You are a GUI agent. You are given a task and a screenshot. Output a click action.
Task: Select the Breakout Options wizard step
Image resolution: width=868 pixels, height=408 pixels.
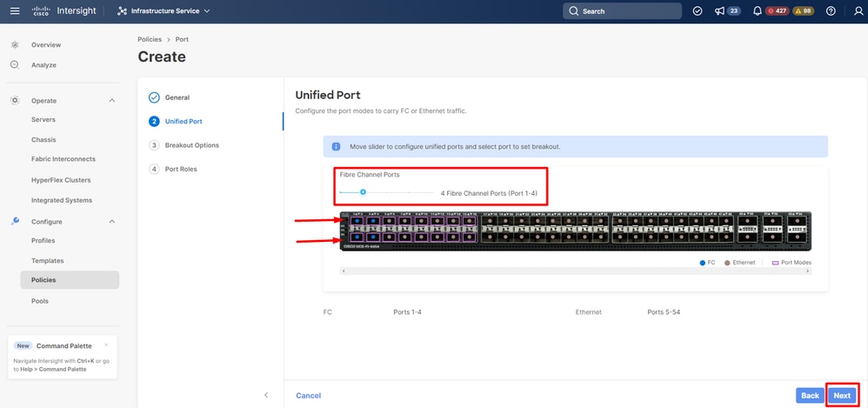coord(184,145)
